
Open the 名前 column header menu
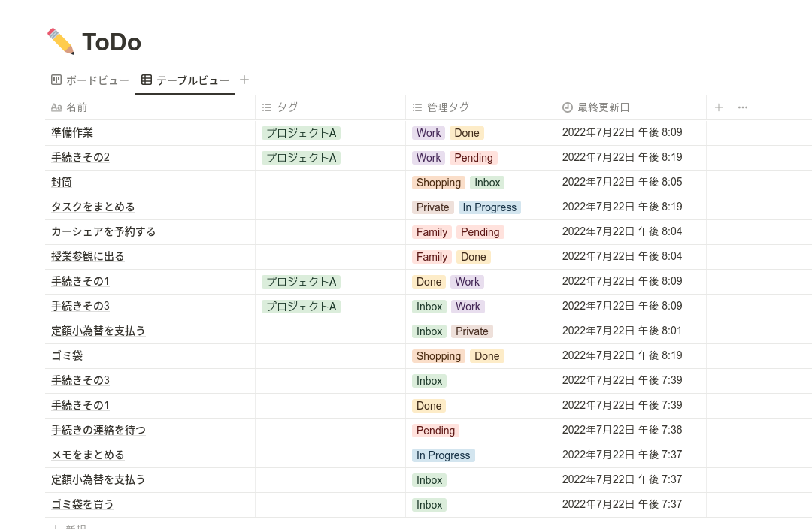point(150,107)
